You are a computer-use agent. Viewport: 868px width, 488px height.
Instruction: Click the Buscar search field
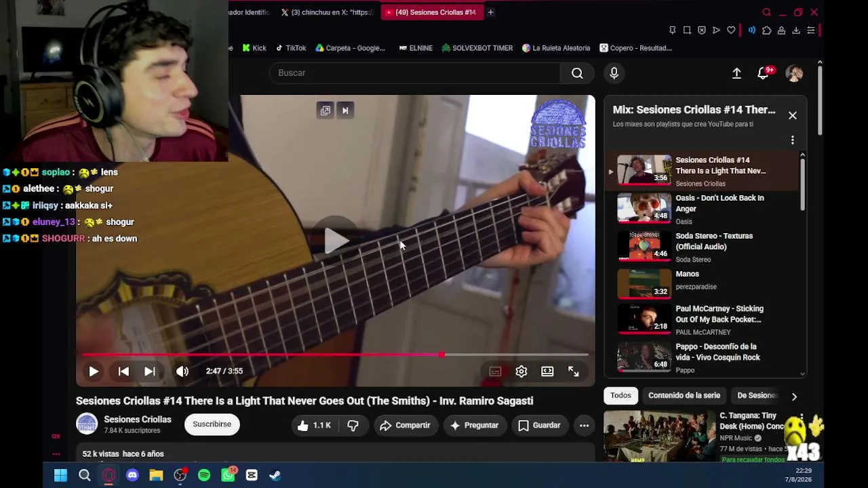(x=414, y=73)
